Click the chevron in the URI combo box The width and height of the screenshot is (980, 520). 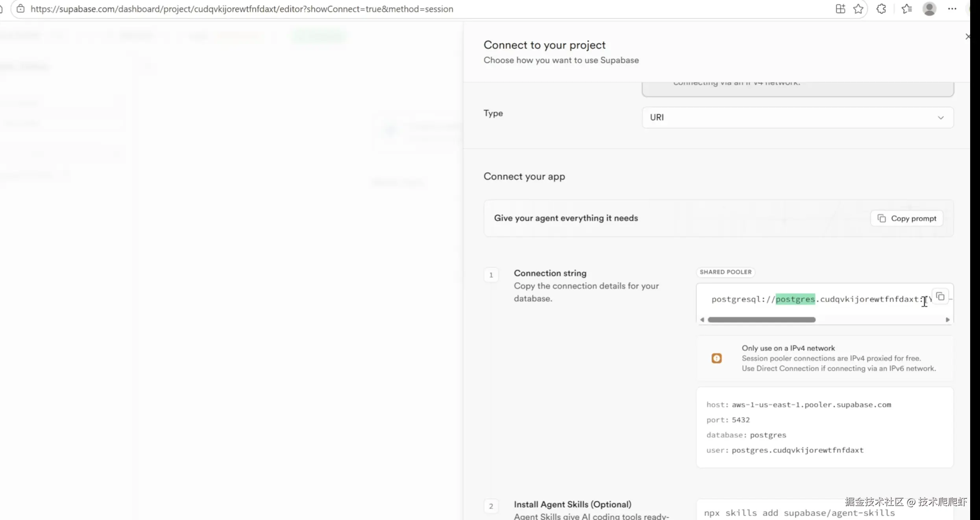click(x=941, y=118)
